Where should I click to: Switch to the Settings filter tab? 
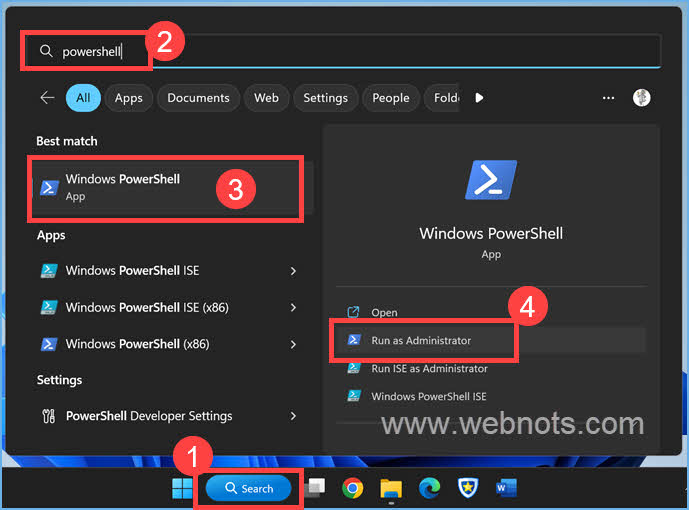[326, 98]
